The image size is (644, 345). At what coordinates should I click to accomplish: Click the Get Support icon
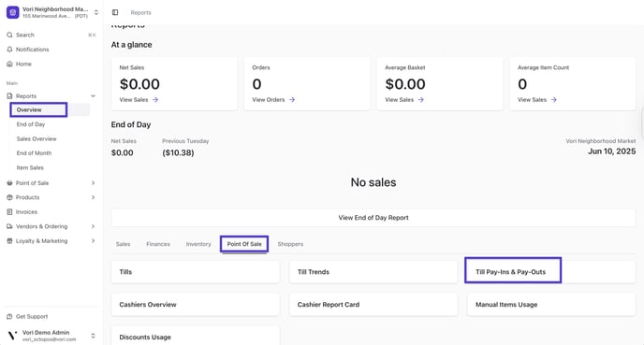click(x=9, y=316)
